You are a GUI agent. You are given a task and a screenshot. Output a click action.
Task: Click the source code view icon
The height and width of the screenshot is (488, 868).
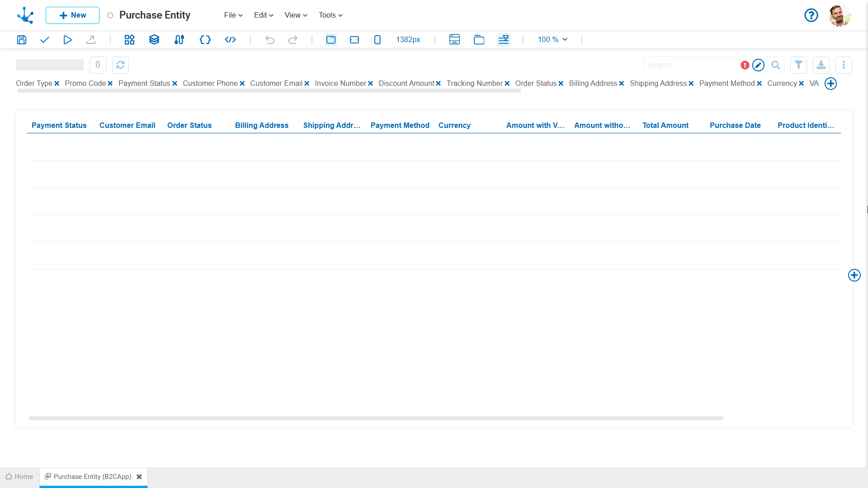(230, 39)
